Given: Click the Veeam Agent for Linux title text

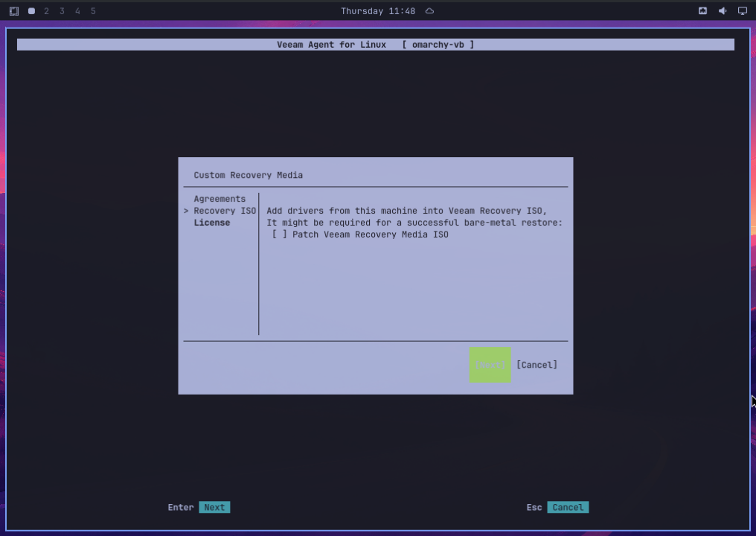Looking at the screenshot, I should (331, 45).
